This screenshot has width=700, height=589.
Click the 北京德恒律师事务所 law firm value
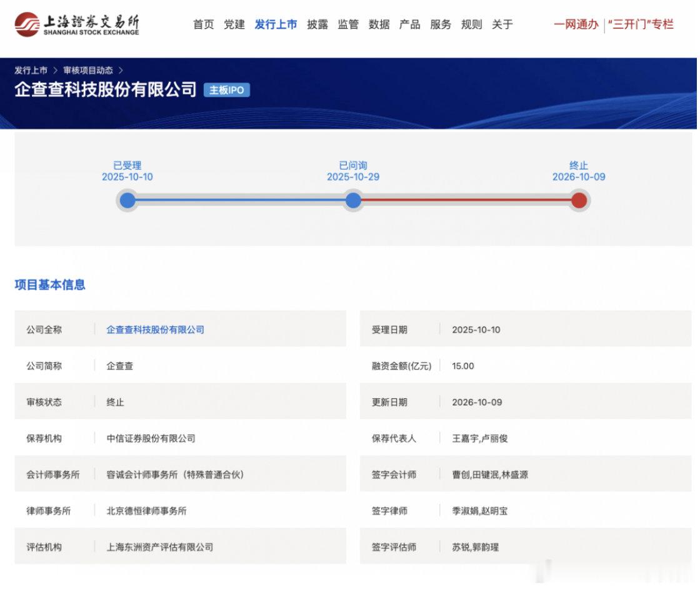[146, 510]
